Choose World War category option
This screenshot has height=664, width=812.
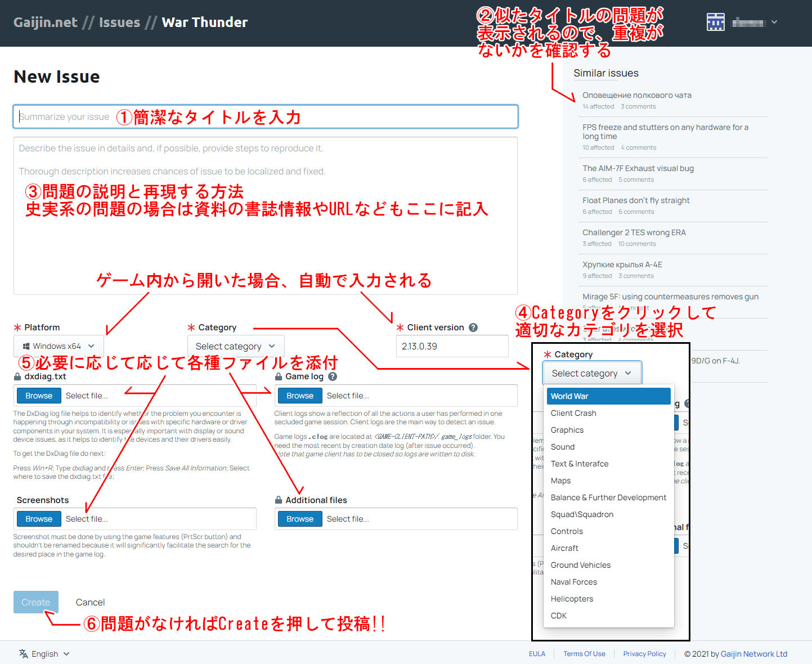pyautogui.click(x=609, y=396)
